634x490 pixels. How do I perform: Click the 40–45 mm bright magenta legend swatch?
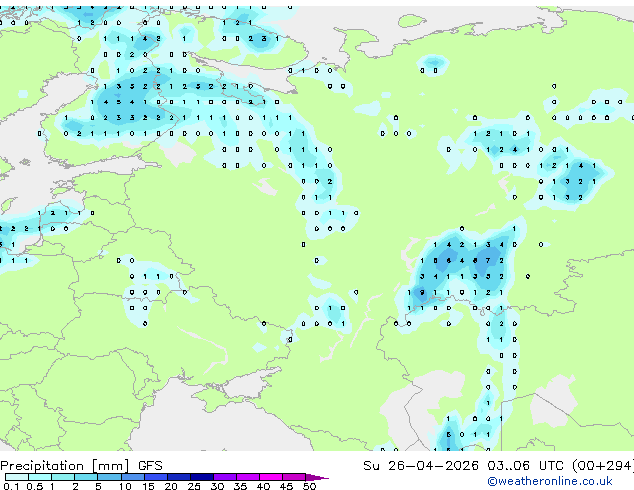pyautogui.click(x=271, y=477)
